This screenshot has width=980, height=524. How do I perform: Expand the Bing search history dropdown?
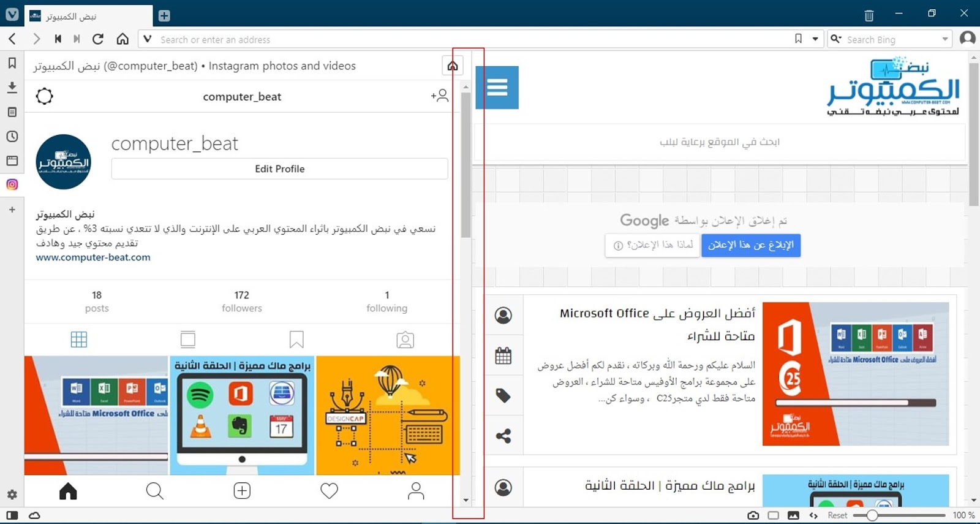click(945, 39)
